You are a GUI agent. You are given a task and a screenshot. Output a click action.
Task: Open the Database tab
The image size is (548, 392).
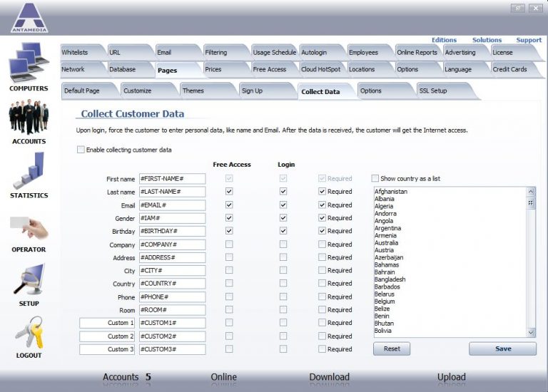(128, 69)
